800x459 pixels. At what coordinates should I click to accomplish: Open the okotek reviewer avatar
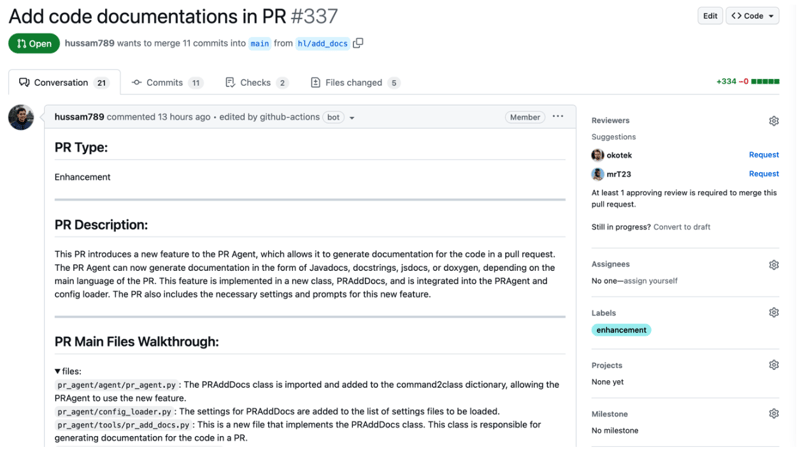597,155
